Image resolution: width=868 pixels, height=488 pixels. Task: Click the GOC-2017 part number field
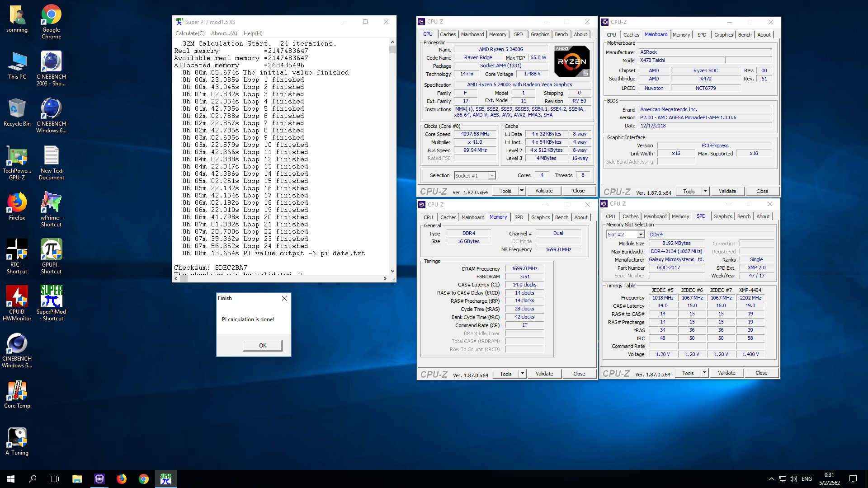pos(677,267)
